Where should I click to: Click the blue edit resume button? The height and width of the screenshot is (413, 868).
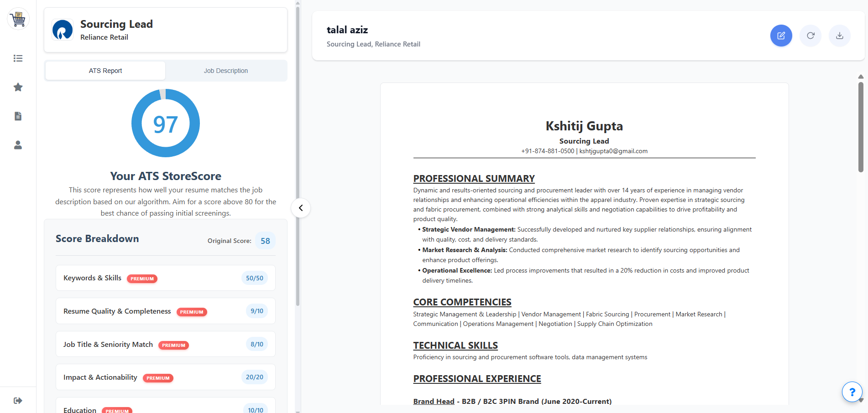[x=781, y=36]
